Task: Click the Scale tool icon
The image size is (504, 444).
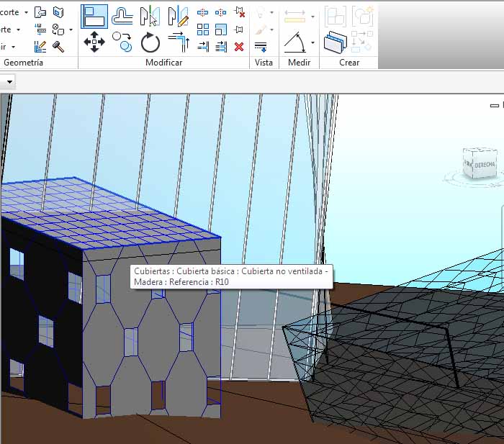Action: pyautogui.click(x=221, y=30)
